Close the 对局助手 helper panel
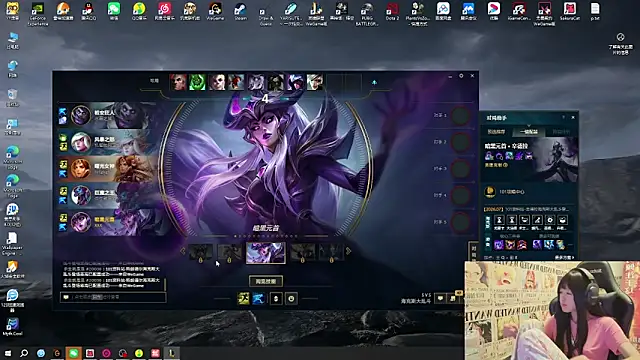This screenshot has width=640, height=360. click(x=573, y=118)
